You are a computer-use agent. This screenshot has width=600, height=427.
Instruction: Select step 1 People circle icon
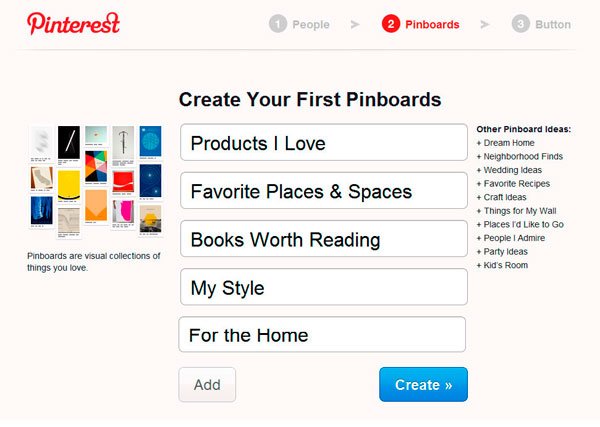(277, 24)
